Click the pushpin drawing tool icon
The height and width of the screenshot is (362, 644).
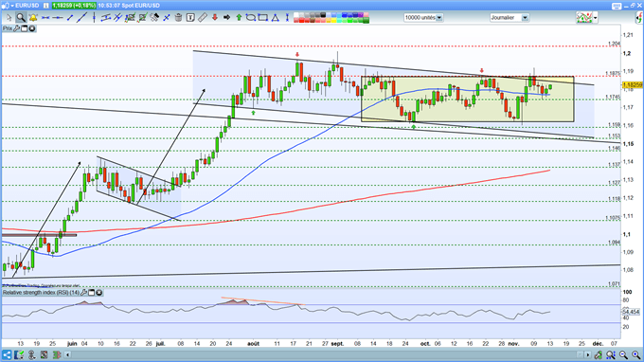click(154, 17)
